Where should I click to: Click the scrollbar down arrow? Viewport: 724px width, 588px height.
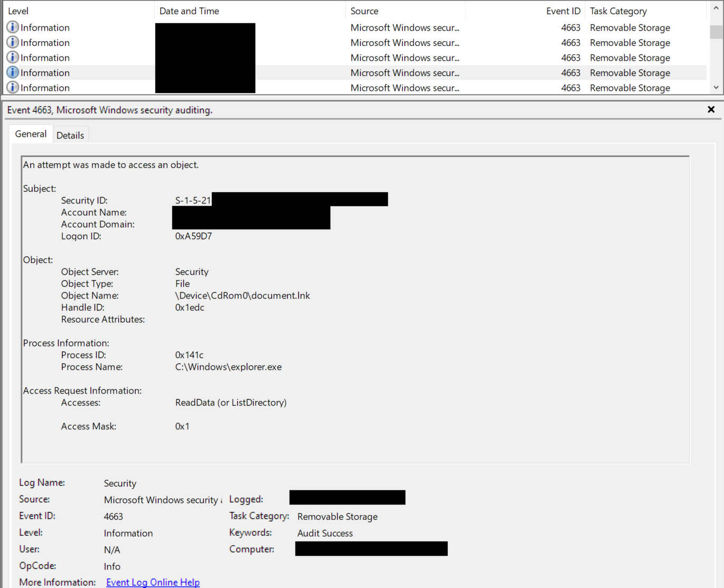[717, 87]
